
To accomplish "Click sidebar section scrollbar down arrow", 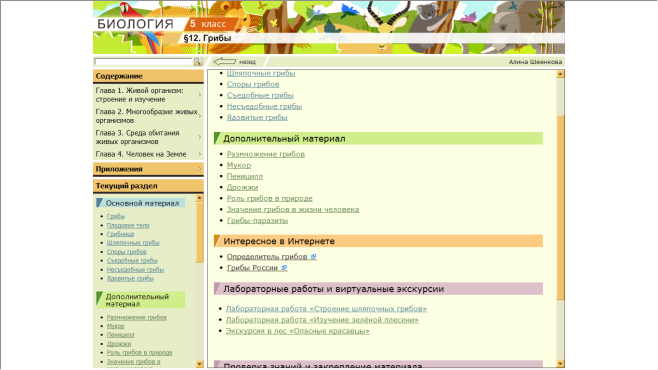I will (x=199, y=364).
